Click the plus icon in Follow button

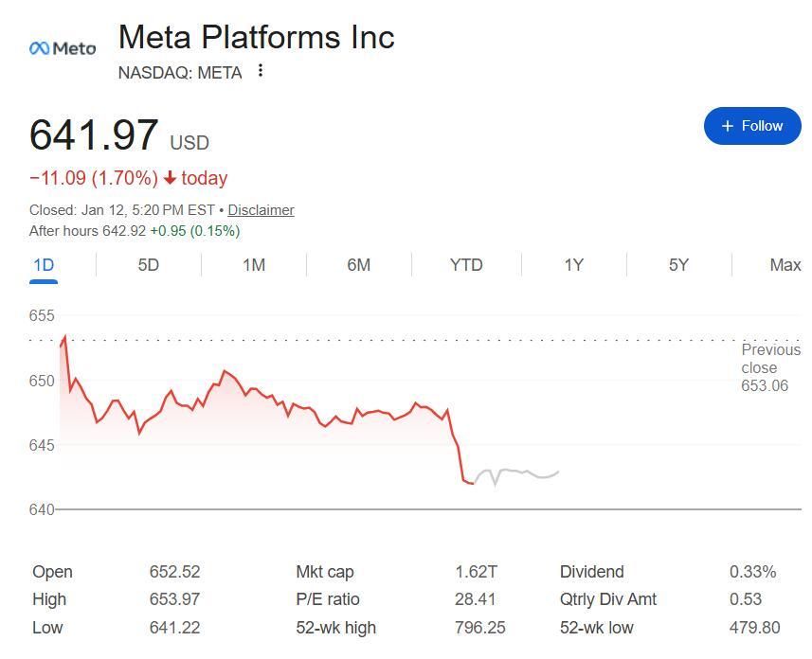tap(728, 126)
